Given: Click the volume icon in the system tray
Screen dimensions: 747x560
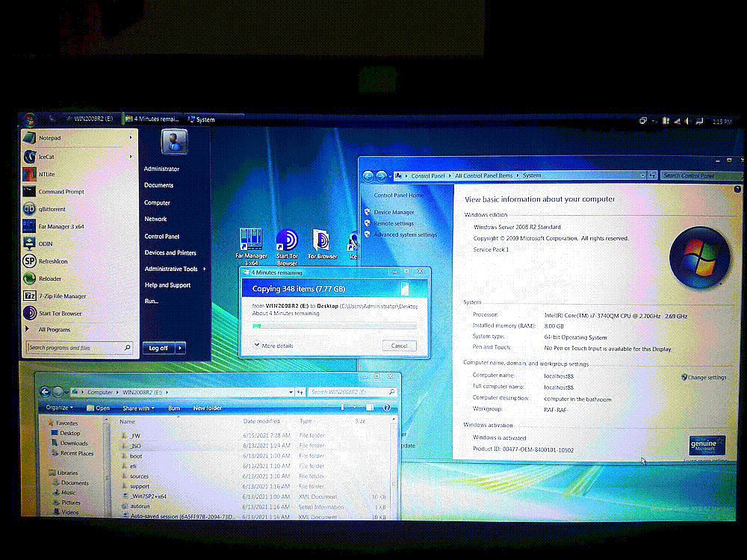Looking at the screenshot, I should (x=687, y=122).
